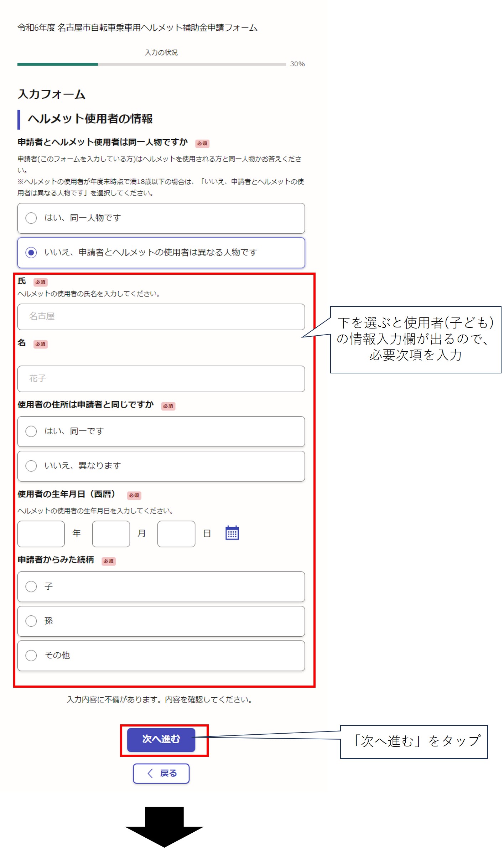
Task: Click the '戻る' back button
Action: point(161,773)
